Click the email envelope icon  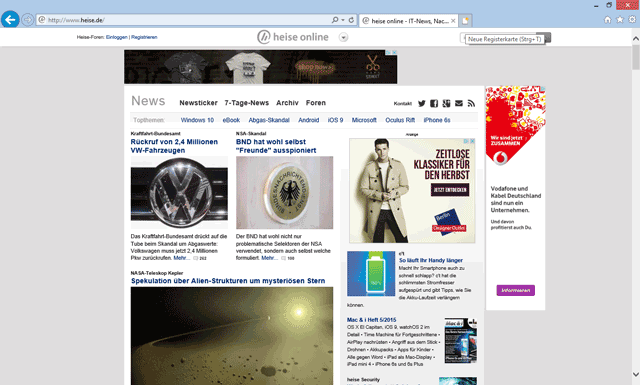[x=459, y=103]
